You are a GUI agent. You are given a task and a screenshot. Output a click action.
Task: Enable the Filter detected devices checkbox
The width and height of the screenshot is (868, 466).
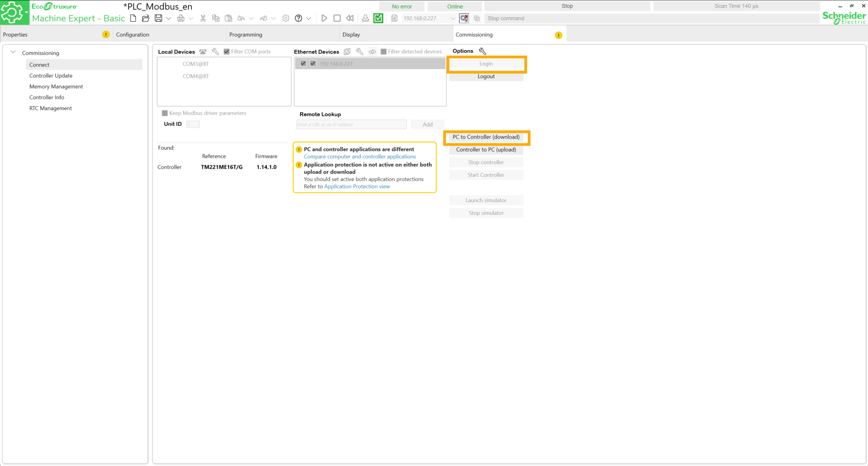pyautogui.click(x=384, y=52)
